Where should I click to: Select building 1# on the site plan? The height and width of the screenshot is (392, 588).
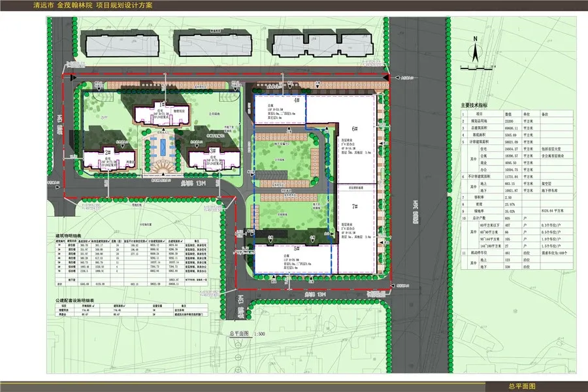point(159,113)
